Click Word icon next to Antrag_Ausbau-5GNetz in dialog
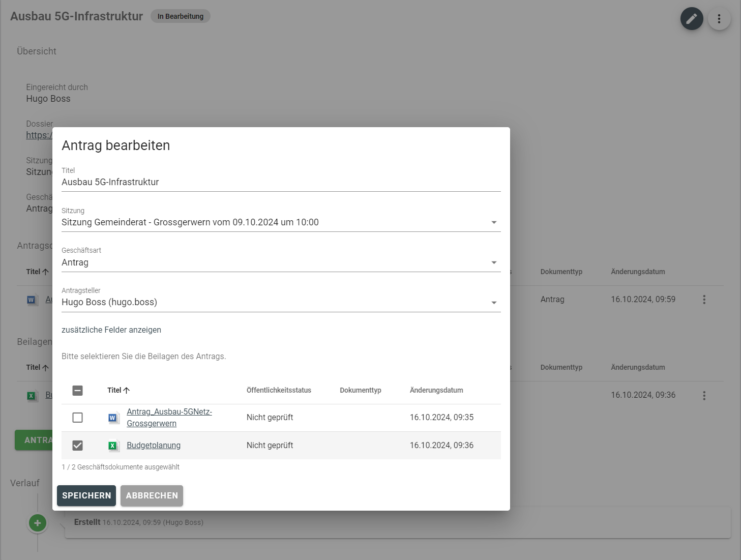 113,418
